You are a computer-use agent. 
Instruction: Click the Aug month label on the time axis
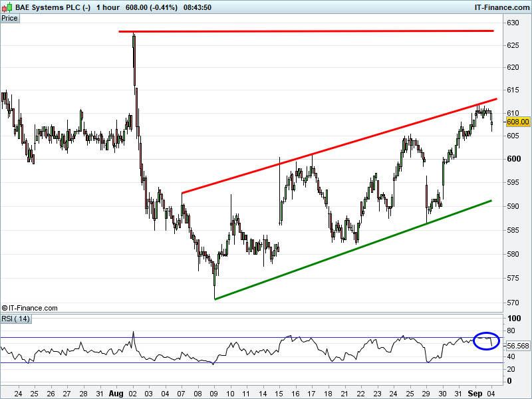point(116,394)
